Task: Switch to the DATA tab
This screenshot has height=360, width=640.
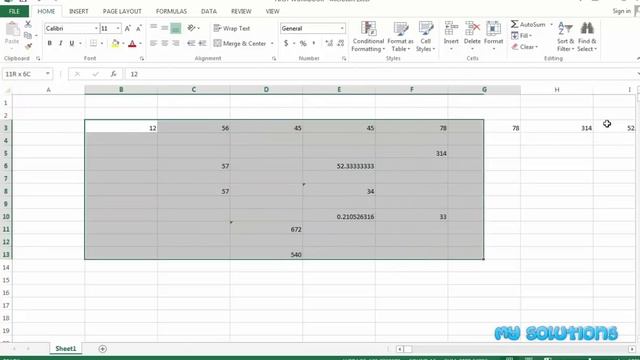Action: point(209,11)
